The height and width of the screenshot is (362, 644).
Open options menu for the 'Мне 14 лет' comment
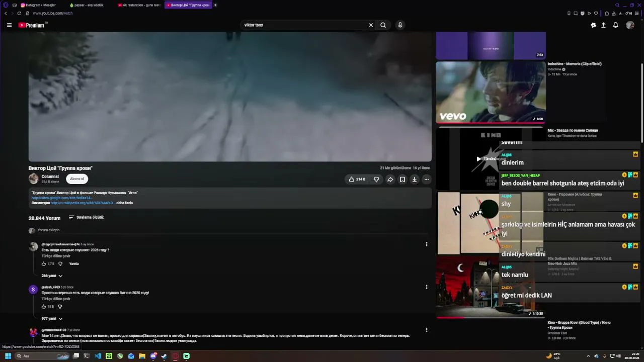point(427,330)
